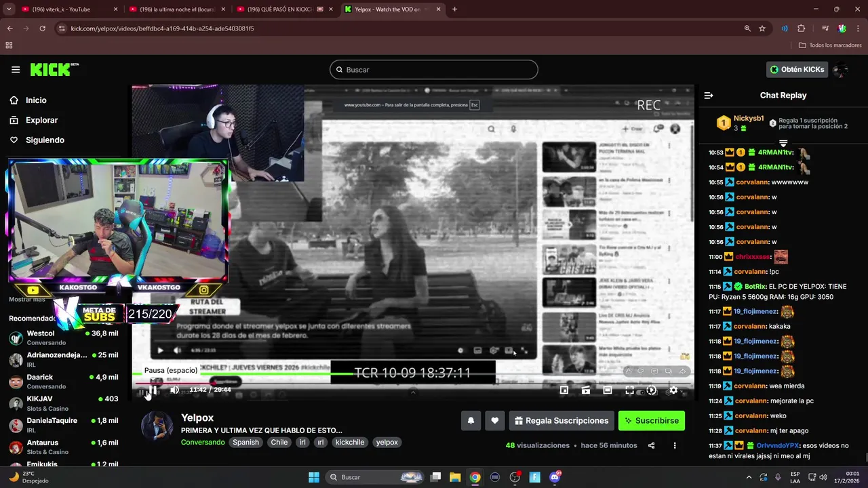Open tab search dropdown arrow
The width and height of the screenshot is (868, 488).
pyautogui.click(x=9, y=9)
